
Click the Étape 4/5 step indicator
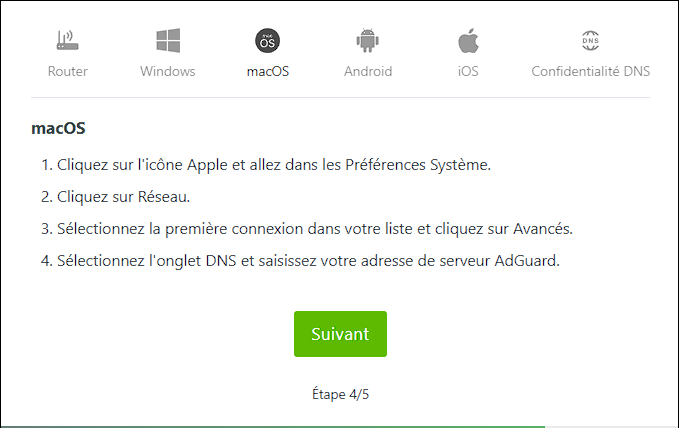(x=340, y=394)
